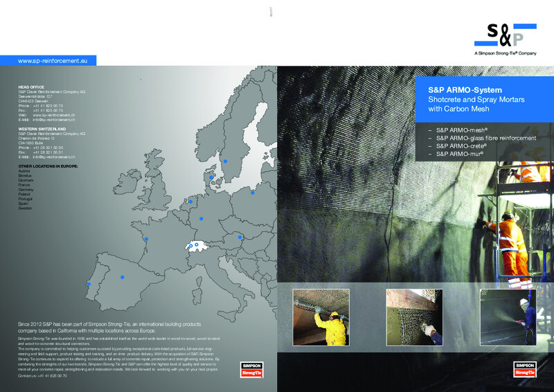This screenshot has width=554, height=392.
Task: Click 'S&P ARMO-glass fibre reinforcement' item
Action: [x=486, y=139]
